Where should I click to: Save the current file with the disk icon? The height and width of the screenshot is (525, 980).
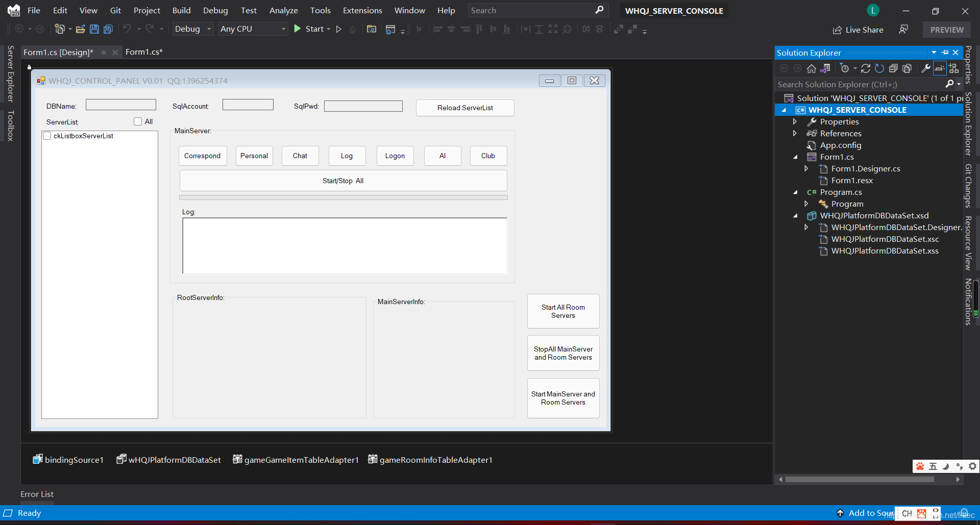[94, 29]
